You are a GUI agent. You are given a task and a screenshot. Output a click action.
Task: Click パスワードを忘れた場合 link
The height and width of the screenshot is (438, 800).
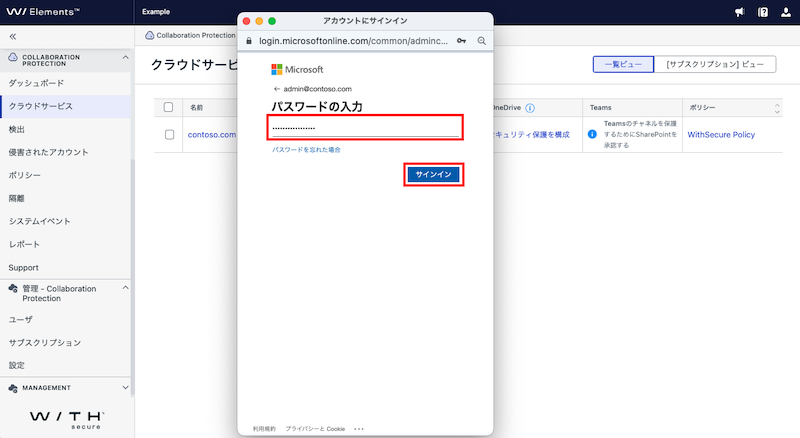point(306,150)
